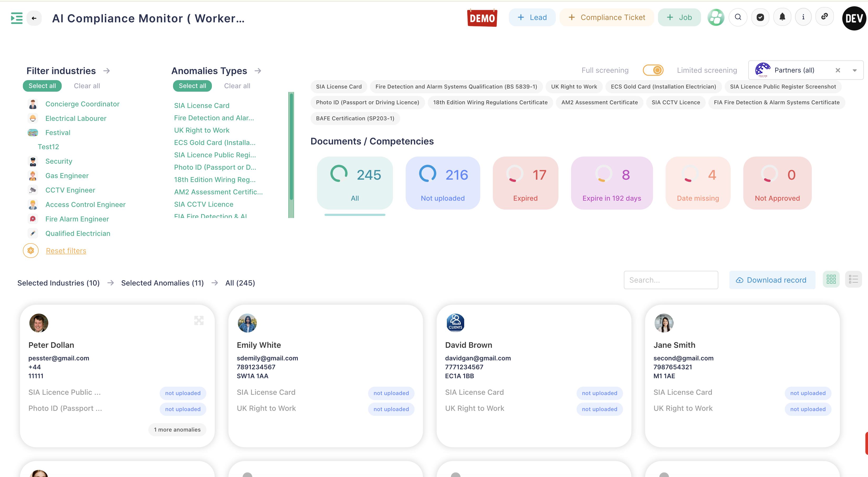Select all Anomalies Types
Viewport: 868px width, 477px height.
192,86
